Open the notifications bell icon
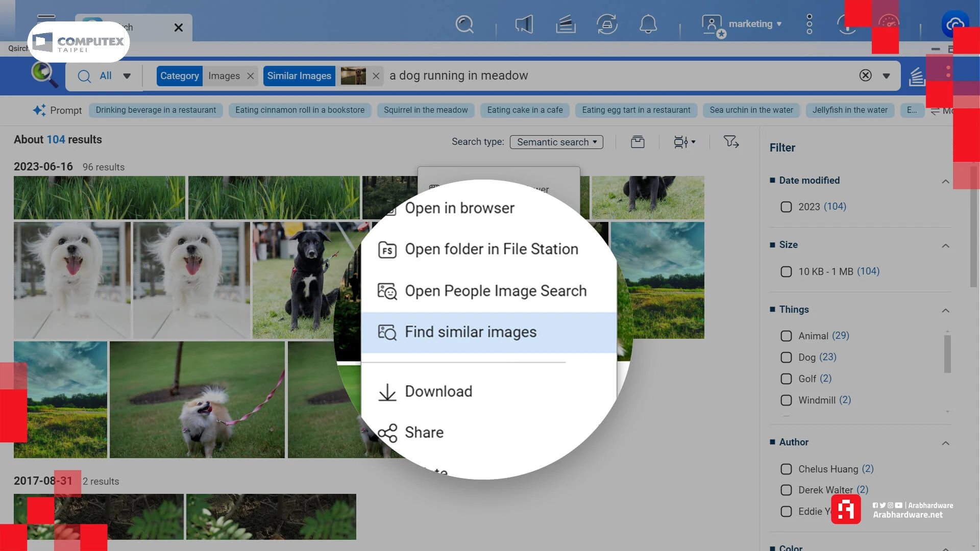 click(648, 24)
